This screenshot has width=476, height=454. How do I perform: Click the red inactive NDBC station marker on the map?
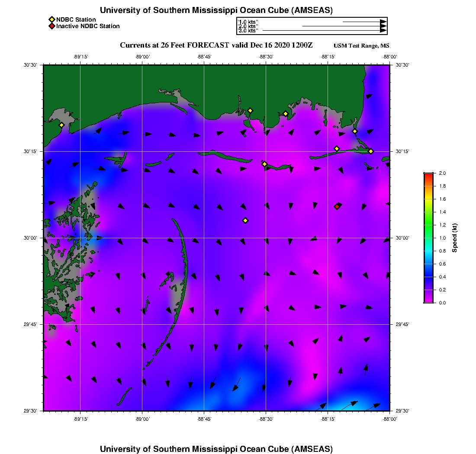337,207
